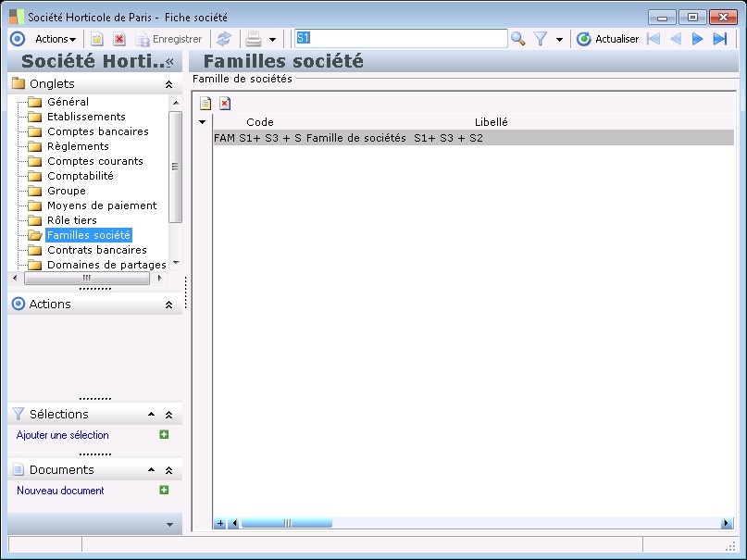
Task: Click the Onglets tree scroll down arrow
Action: point(176,263)
